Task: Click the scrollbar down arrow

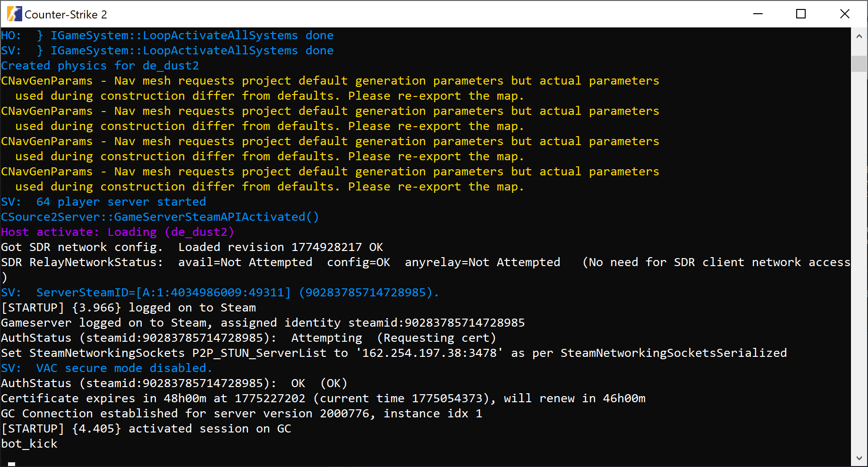Action: click(x=859, y=458)
